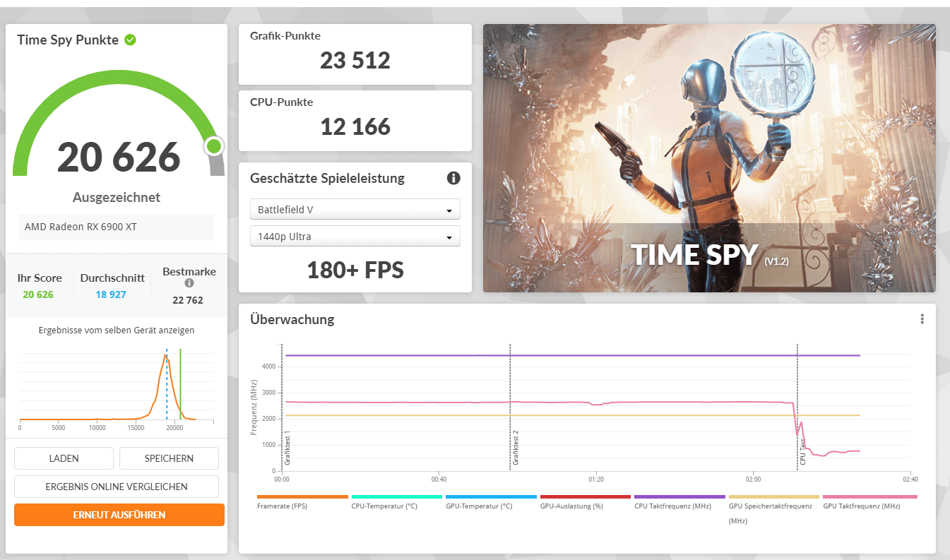Click the yellow GPU memory clock line
950x560 pixels.
coord(572,415)
